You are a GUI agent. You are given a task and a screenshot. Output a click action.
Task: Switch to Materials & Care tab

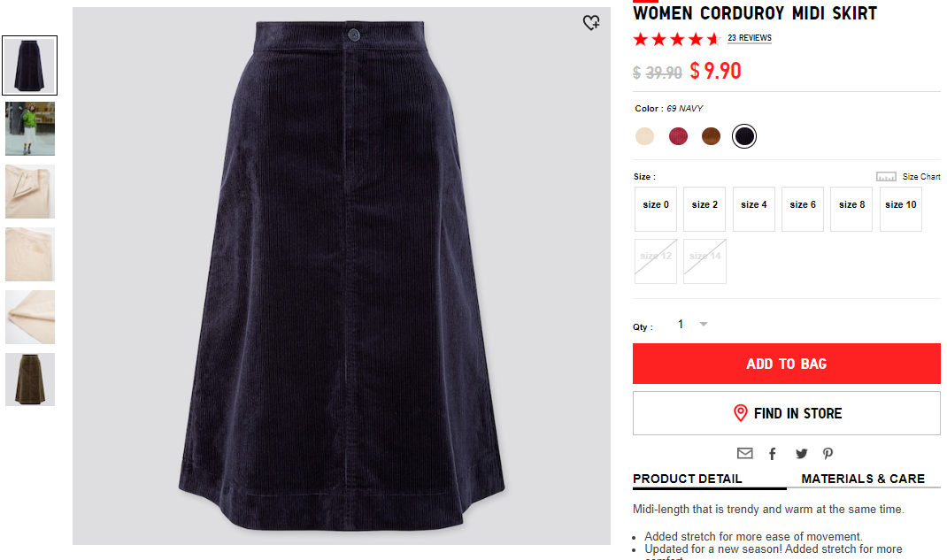point(863,479)
